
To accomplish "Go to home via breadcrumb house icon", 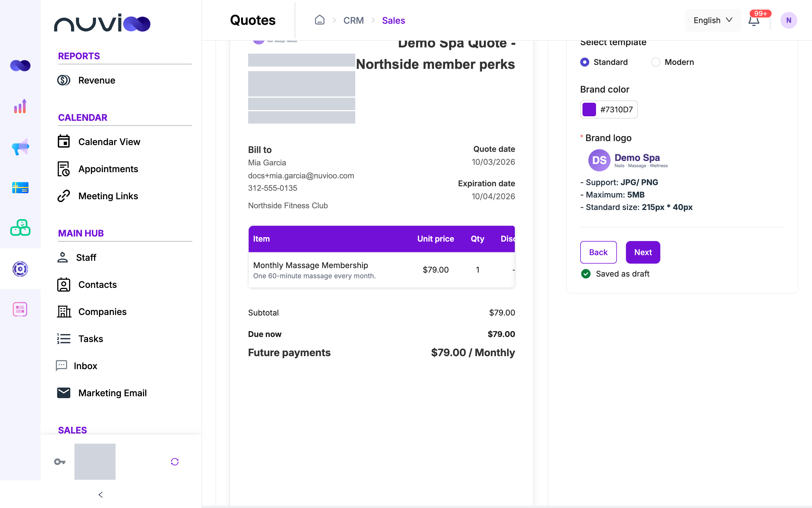I will point(319,20).
